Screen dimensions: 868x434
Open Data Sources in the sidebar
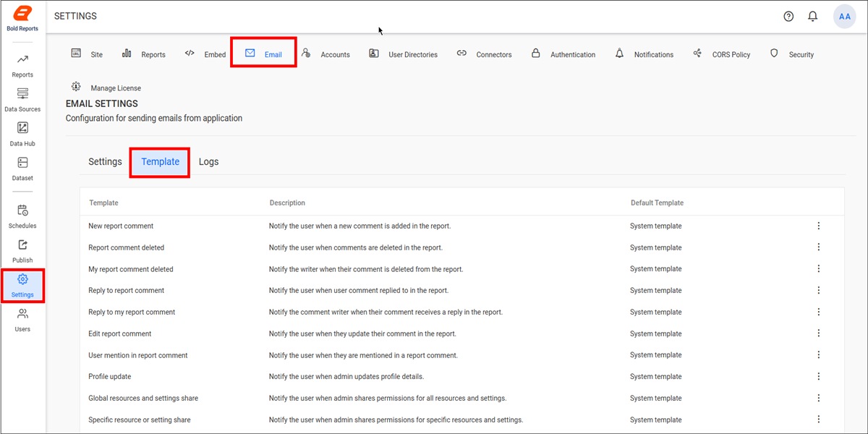pos(22,100)
